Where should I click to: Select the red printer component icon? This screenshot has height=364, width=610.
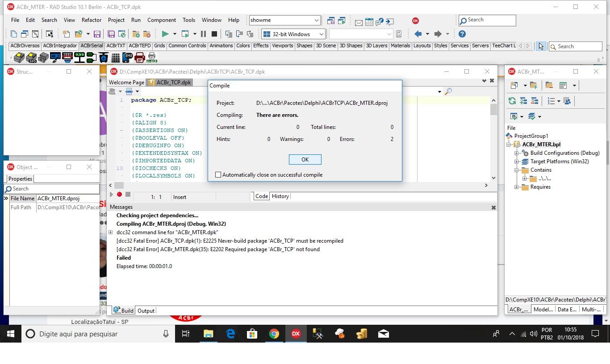coord(140,57)
